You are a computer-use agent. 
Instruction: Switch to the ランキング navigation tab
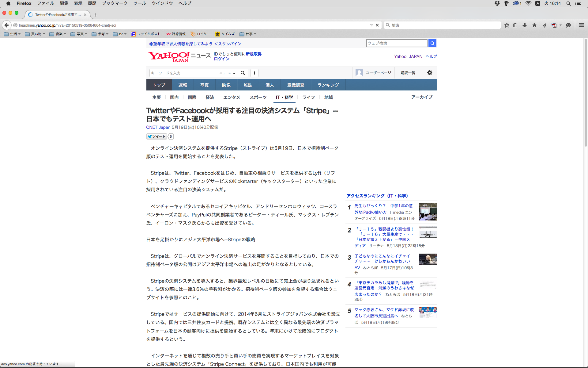328,85
